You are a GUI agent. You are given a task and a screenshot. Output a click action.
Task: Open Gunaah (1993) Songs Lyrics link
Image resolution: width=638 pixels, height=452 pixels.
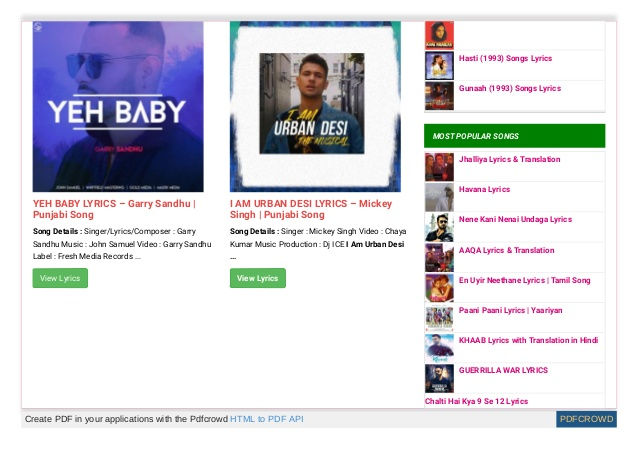510,89
